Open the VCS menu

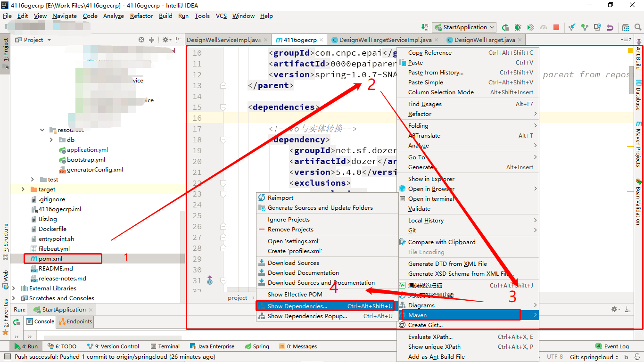[221, 16]
